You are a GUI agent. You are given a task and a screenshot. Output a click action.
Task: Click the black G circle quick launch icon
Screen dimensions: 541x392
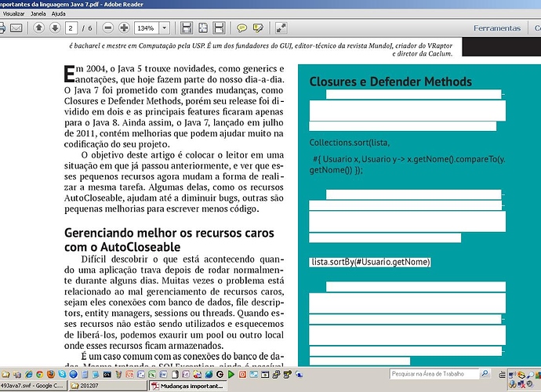coord(220,375)
